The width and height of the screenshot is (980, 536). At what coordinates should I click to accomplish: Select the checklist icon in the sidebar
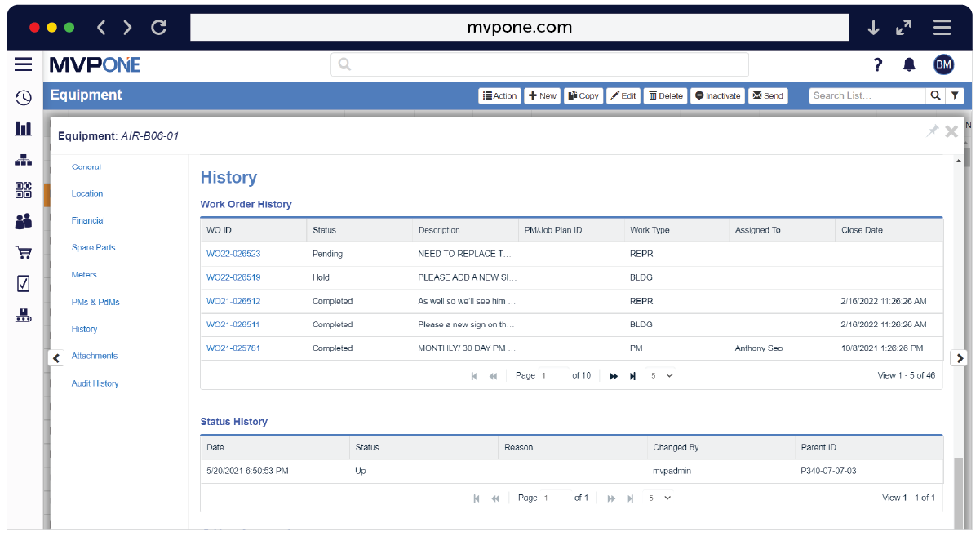24,283
